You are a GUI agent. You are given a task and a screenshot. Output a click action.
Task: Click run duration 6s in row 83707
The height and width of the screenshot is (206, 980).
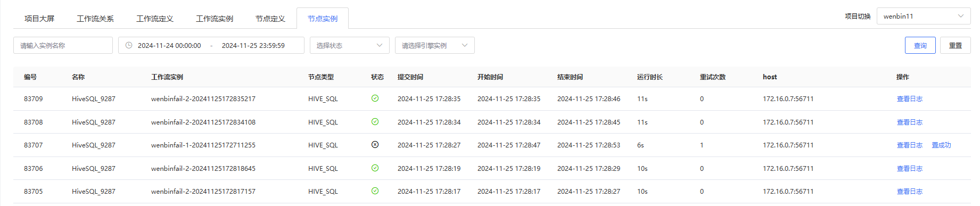click(640, 145)
